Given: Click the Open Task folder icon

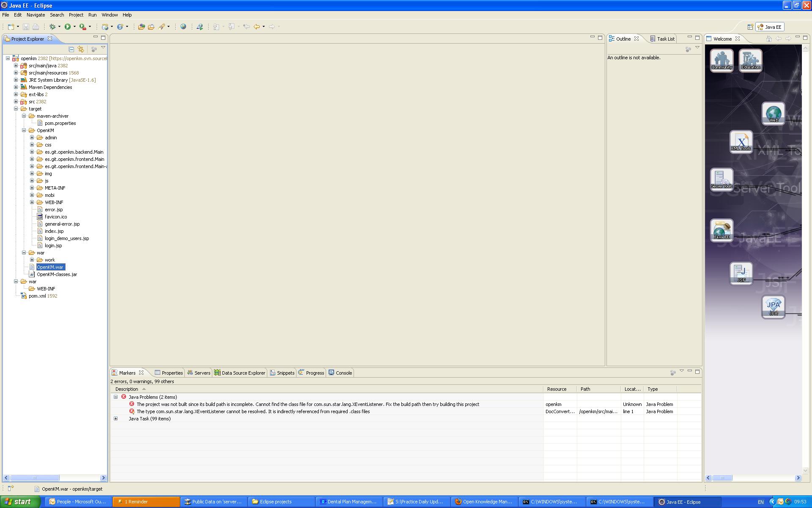Looking at the screenshot, I should [x=151, y=27].
